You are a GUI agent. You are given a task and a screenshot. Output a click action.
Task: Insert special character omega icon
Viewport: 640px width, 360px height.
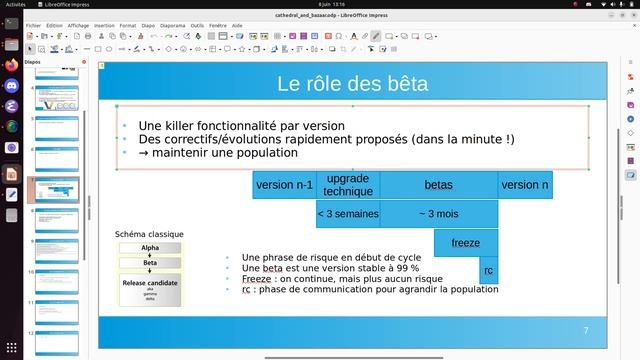coord(338,36)
